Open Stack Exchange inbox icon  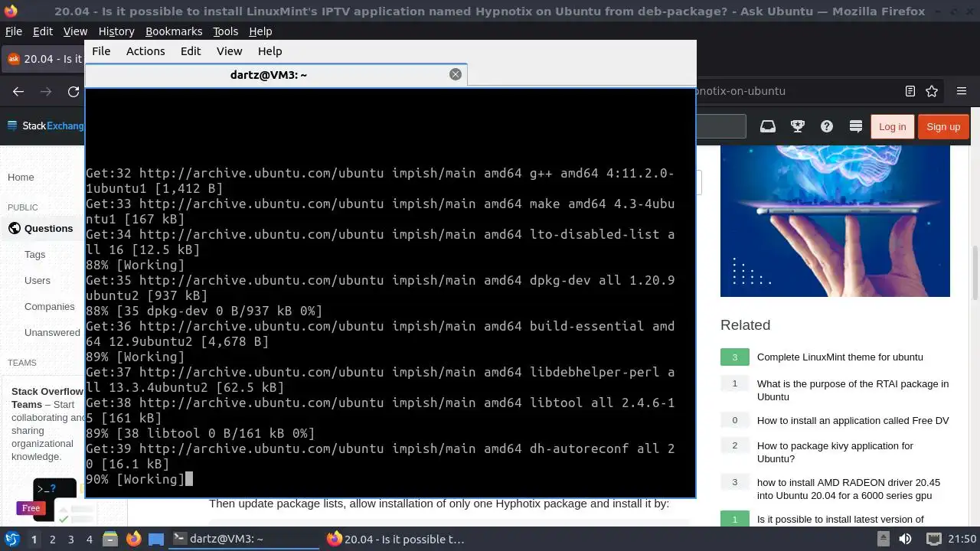coord(768,126)
